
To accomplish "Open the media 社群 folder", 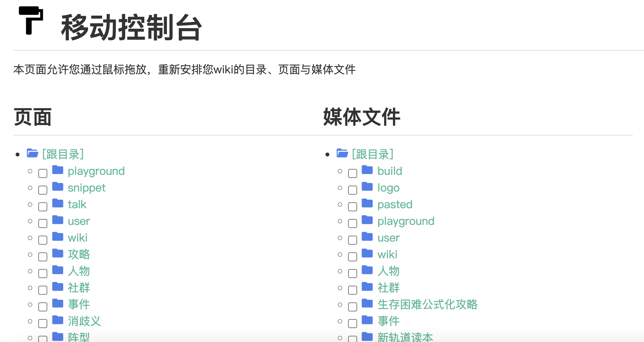I will (388, 288).
